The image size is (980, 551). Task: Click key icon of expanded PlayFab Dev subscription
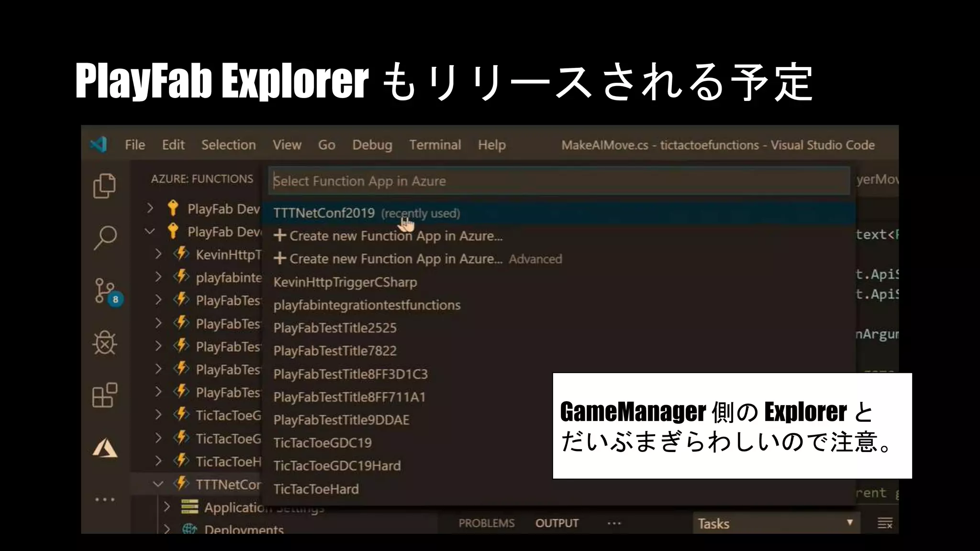173,231
